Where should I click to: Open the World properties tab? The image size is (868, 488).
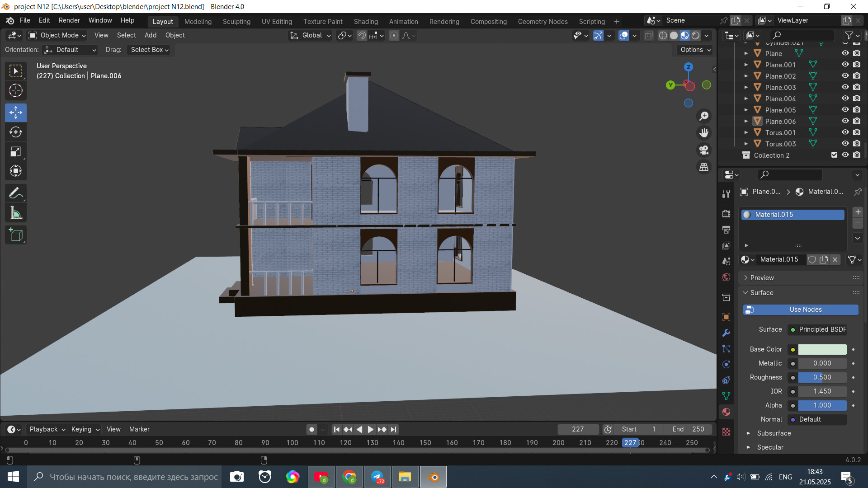coord(726,277)
